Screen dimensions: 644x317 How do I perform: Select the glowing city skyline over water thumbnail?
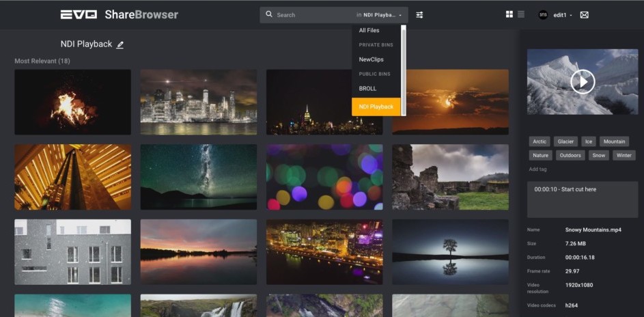[199, 102]
